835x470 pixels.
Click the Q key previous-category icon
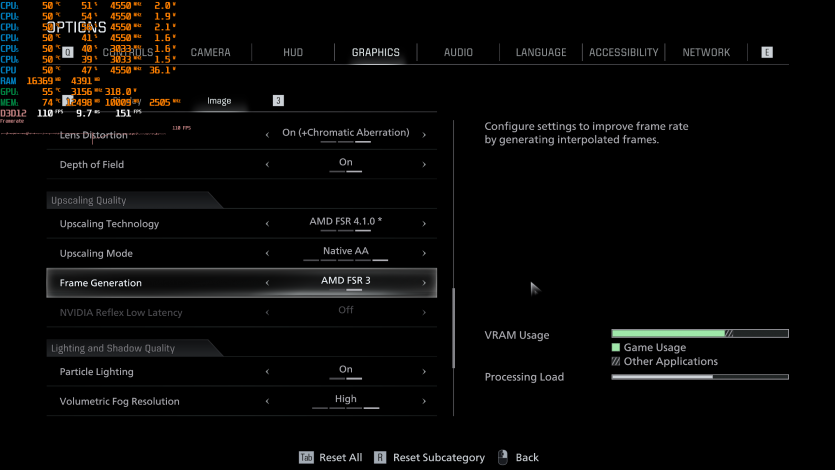click(x=68, y=52)
